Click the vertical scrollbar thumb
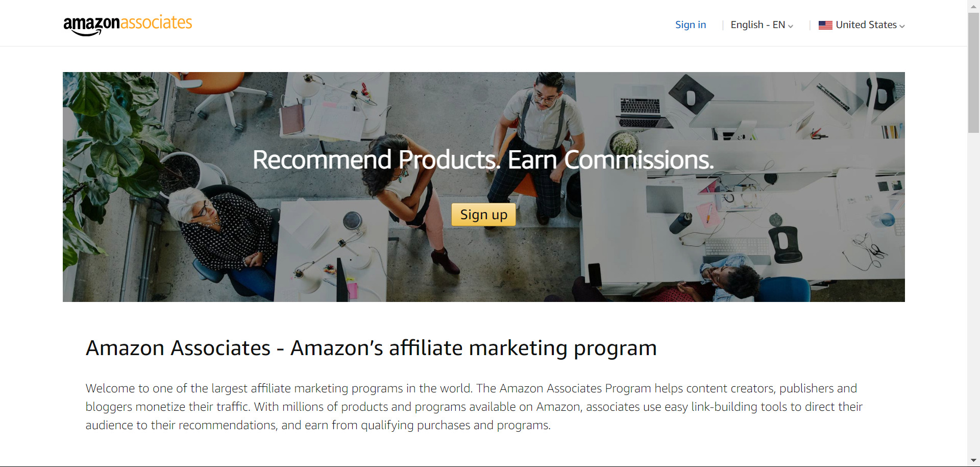The width and height of the screenshot is (980, 467). (x=973, y=73)
